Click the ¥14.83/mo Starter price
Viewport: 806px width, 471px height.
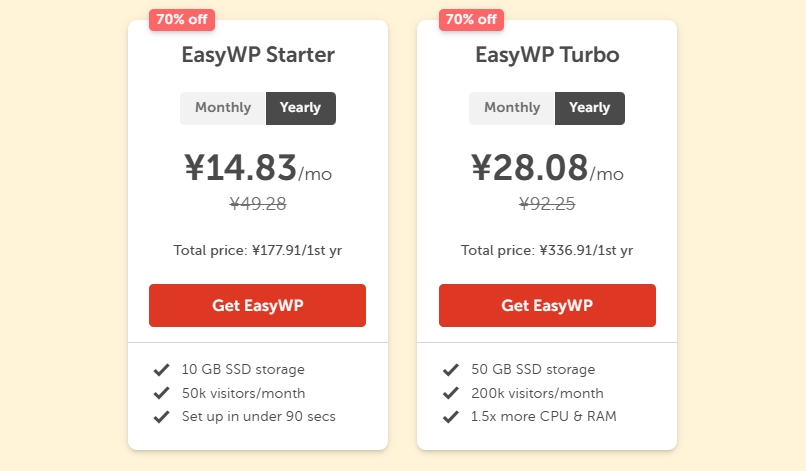[257, 168]
